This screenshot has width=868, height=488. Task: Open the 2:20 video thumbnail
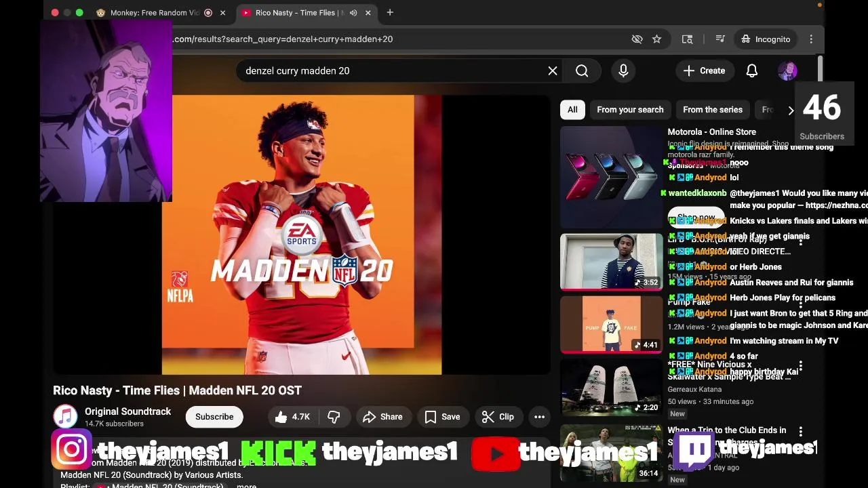coord(611,388)
